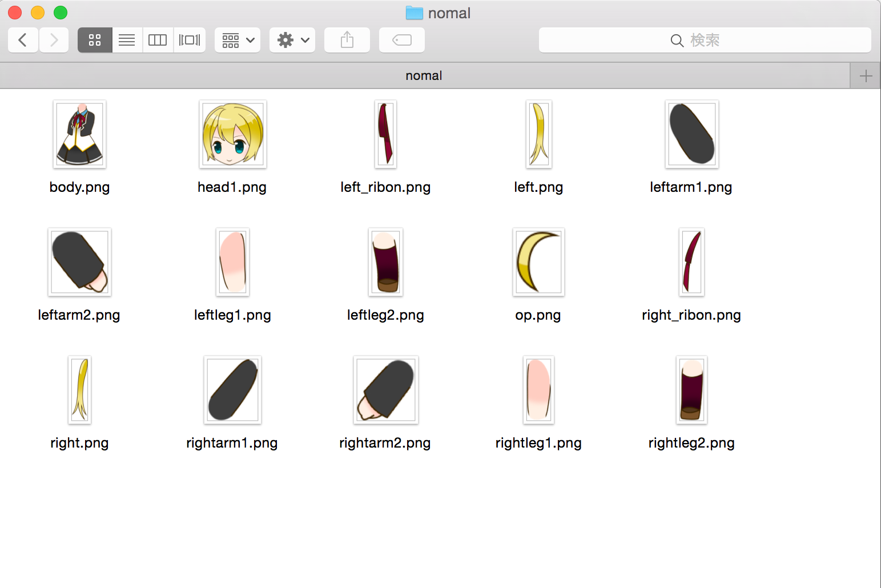Select leftleg2.png thumbnail
The image size is (881, 588).
click(386, 262)
